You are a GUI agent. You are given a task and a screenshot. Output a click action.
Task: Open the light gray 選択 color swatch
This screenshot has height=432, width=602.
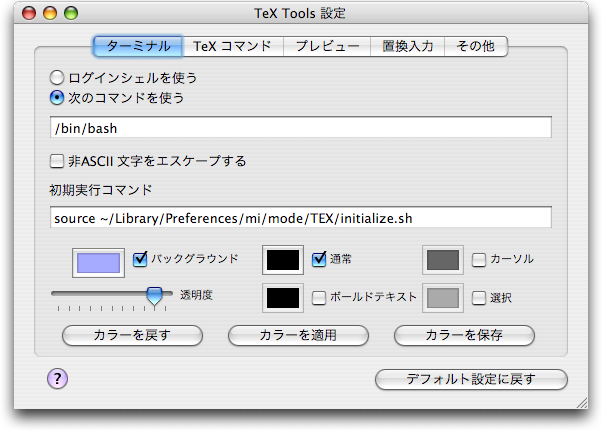click(x=443, y=298)
